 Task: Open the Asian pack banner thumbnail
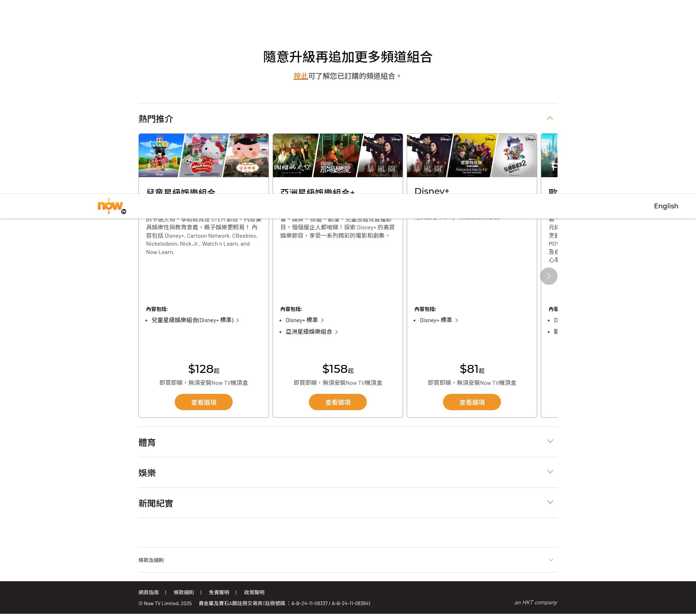click(x=338, y=155)
